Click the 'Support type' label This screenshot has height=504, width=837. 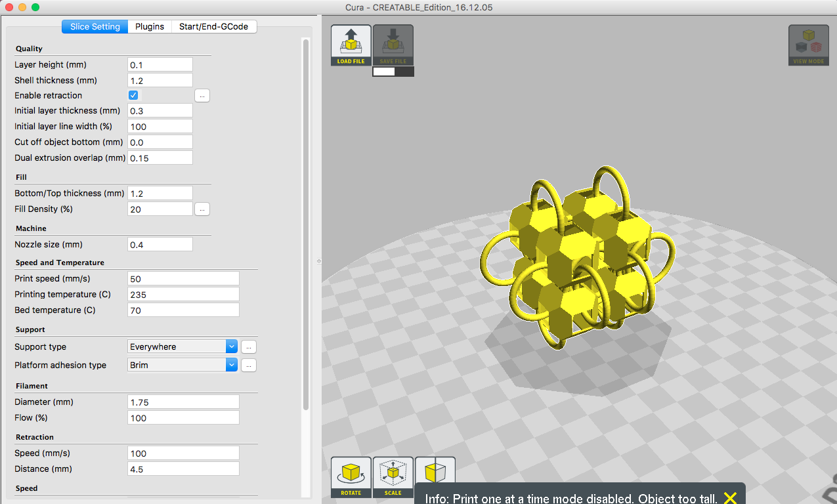[41, 347]
